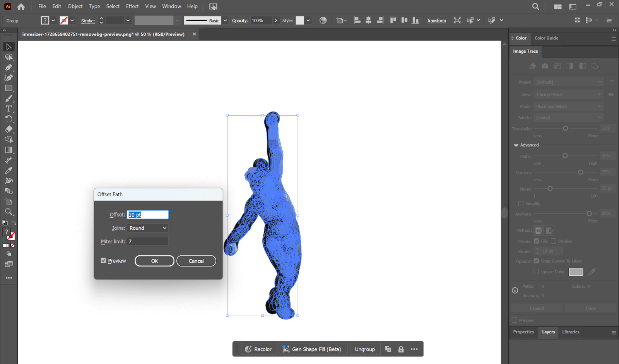Open more options in contextual taskbar

pyautogui.click(x=414, y=349)
